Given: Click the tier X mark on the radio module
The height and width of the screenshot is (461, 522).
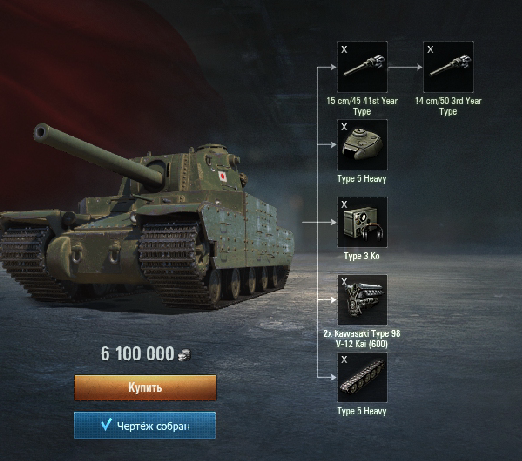Looking at the screenshot, I should (344, 204).
